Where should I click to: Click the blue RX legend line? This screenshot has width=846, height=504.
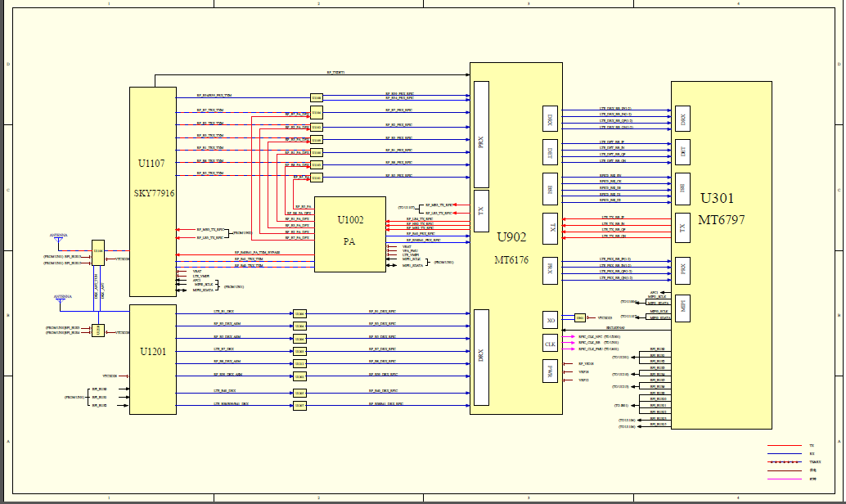(x=785, y=454)
